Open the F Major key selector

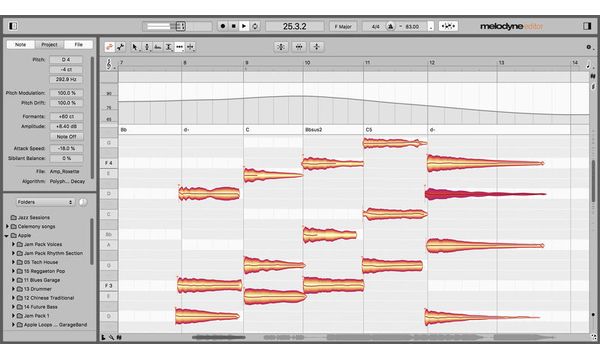(x=343, y=26)
